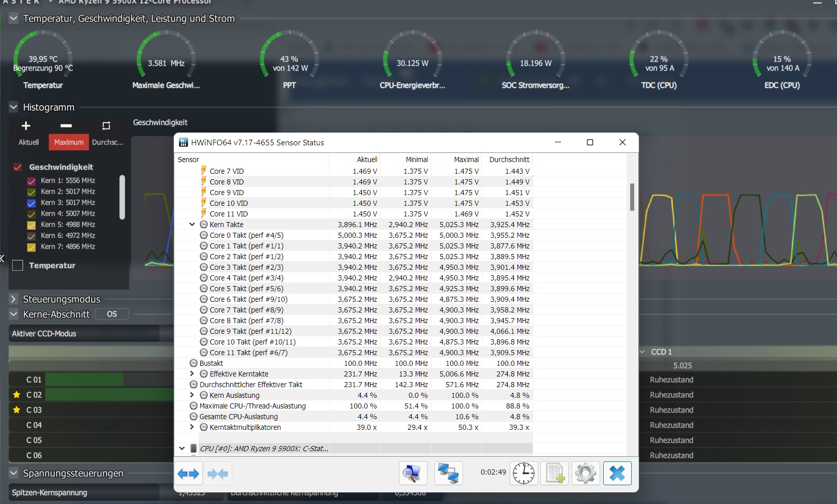Uncheck the Geschwindigkeit histogram checkbox
Screen dimensions: 837x504
point(18,167)
